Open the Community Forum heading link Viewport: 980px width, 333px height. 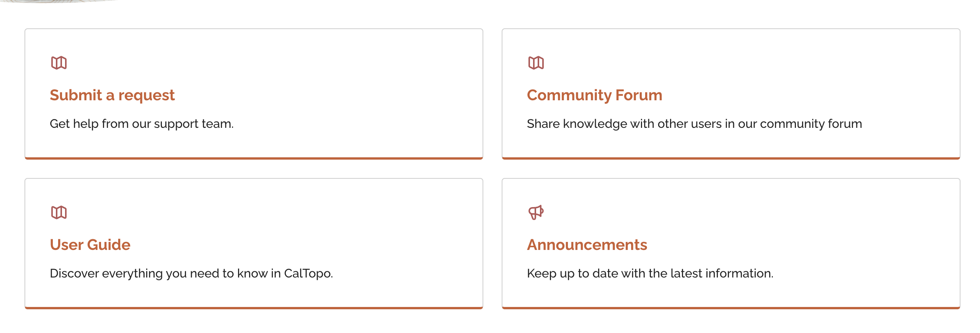coord(594,95)
